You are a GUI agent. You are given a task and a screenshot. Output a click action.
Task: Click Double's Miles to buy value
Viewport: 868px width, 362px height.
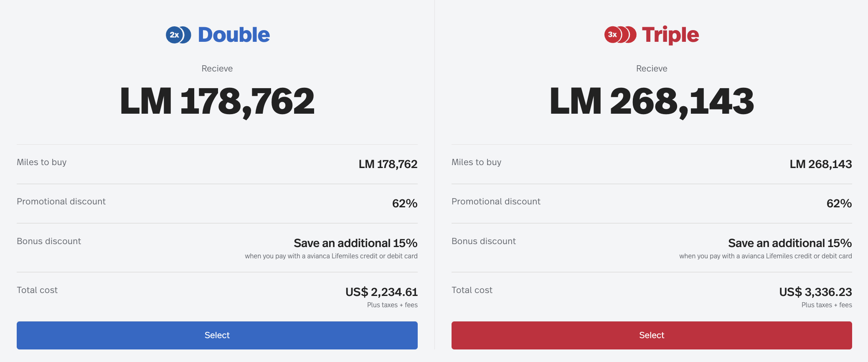tap(388, 164)
